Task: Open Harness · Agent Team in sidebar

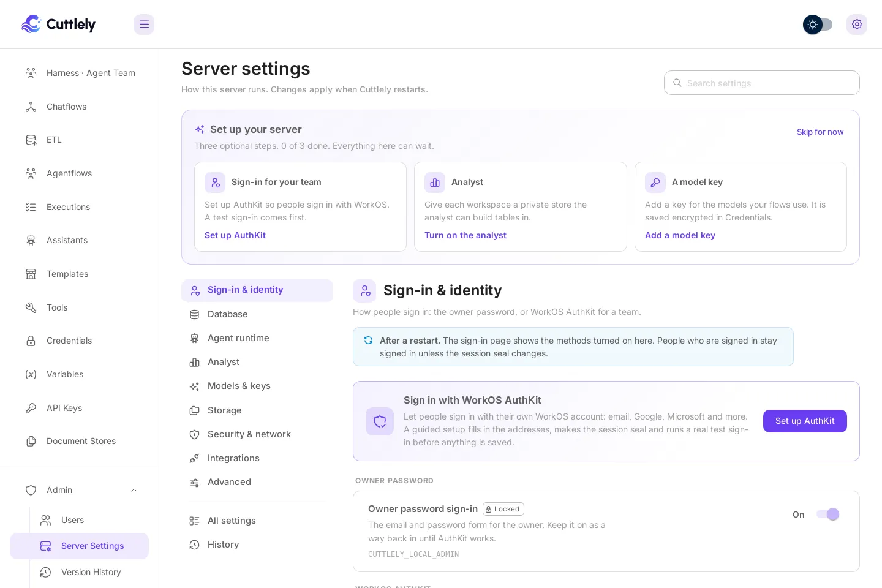Action: click(80, 73)
